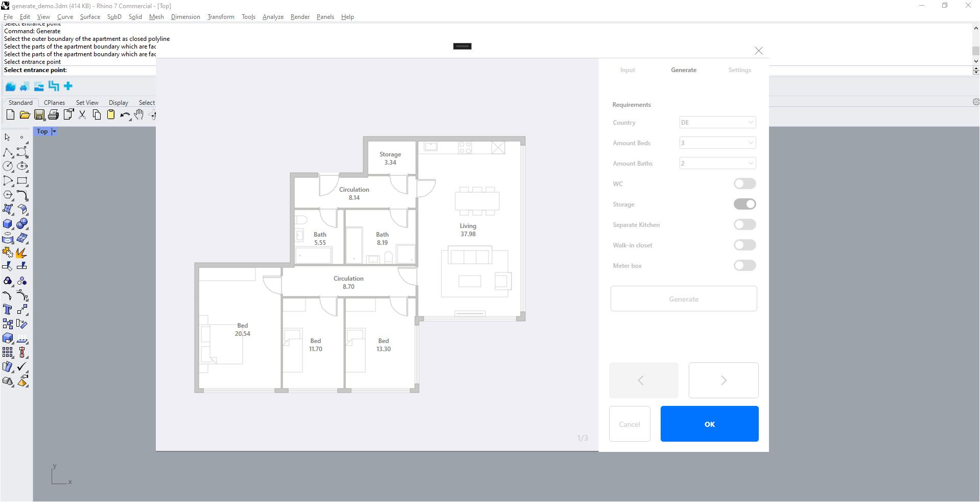980x502 pixels.
Task: Enable the Separate Kitchen toggle
Action: click(744, 225)
